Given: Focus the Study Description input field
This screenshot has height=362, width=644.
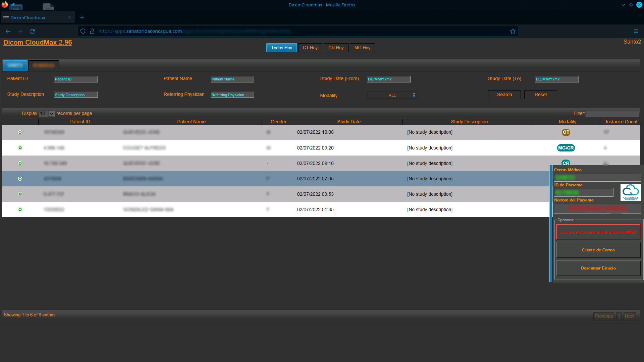Looking at the screenshot, I should 76,95.
